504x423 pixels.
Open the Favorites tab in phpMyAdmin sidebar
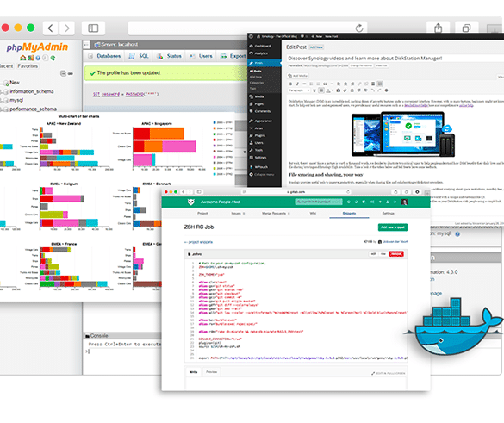pos(28,65)
